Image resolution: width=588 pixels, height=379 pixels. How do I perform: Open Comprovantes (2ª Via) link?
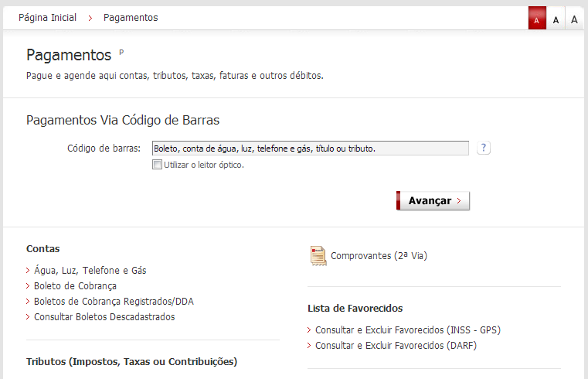[x=379, y=255]
